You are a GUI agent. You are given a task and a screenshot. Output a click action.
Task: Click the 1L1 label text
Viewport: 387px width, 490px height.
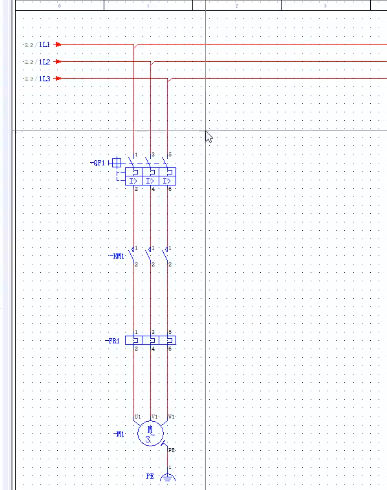tap(44, 44)
